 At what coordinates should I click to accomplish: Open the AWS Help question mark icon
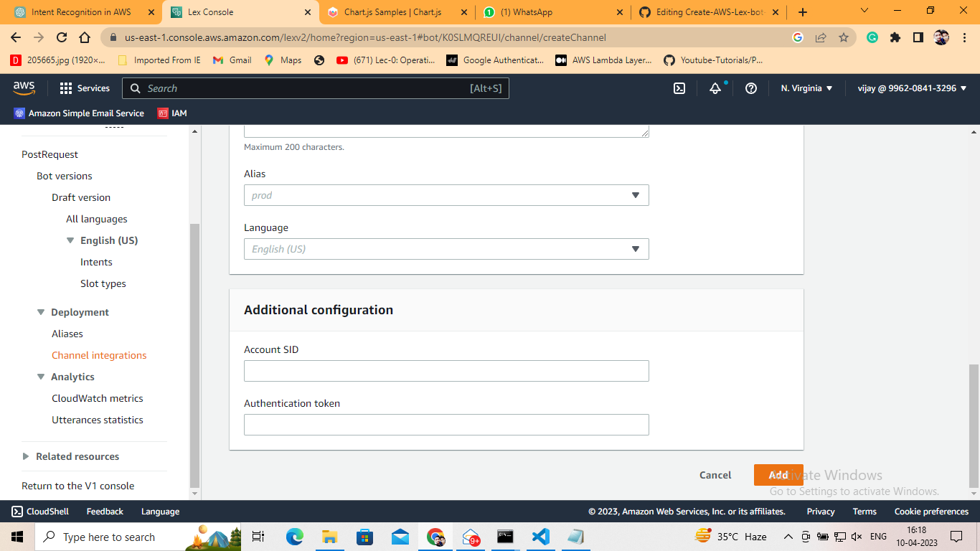[750, 88]
